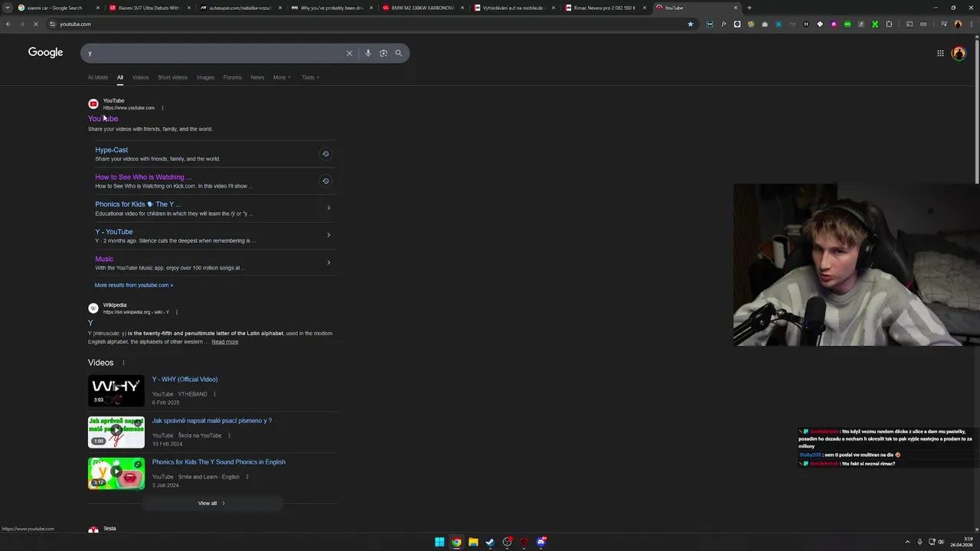Open How to See Who is Watching link
This screenshot has height=551, width=980.
coord(143,177)
